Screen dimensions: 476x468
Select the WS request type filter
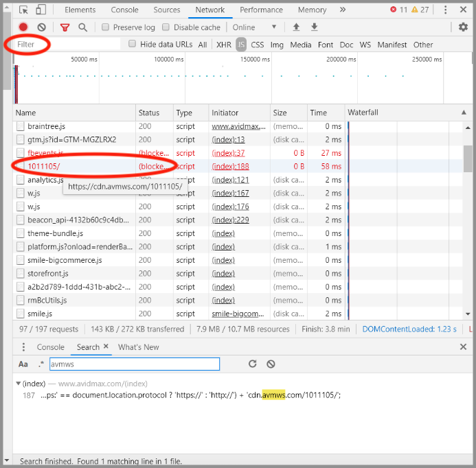pyautogui.click(x=365, y=45)
